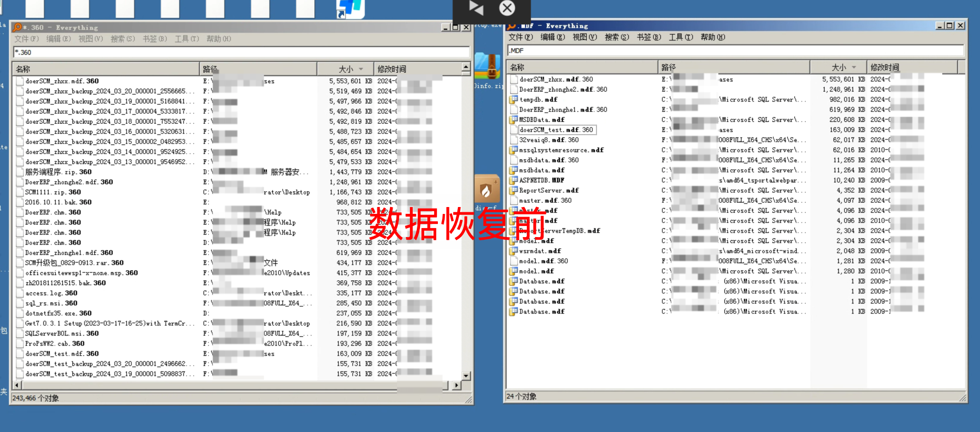Open 视图 menu in .MDF window
The image size is (980, 432).
585,37
